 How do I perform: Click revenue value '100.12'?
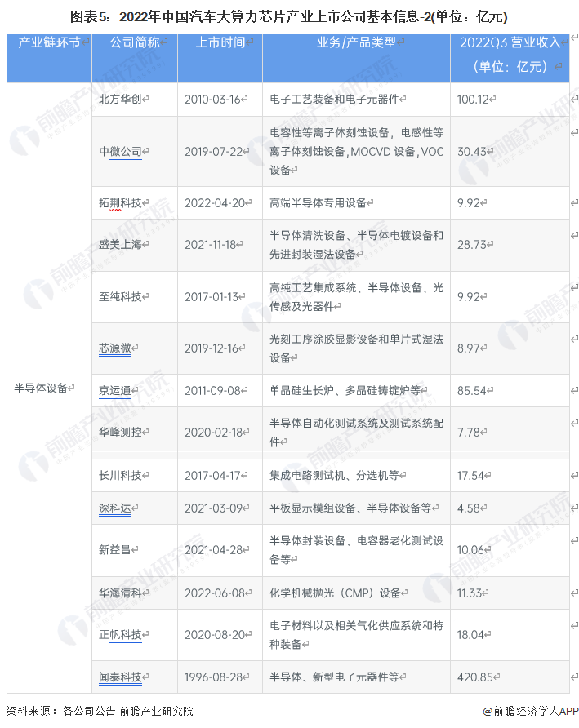click(x=473, y=100)
